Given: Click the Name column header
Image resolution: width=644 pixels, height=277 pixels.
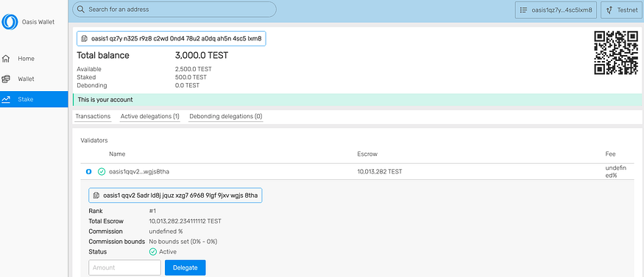Looking at the screenshot, I should point(117,154).
